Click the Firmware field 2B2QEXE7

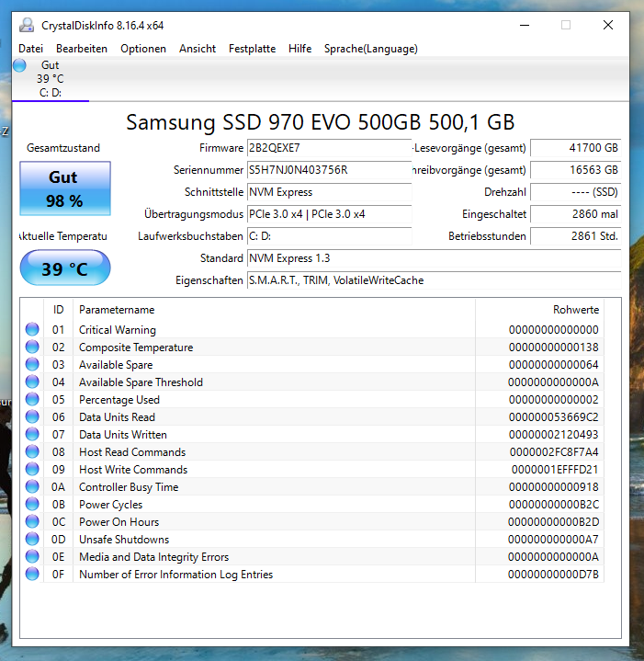click(x=329, y=148)
